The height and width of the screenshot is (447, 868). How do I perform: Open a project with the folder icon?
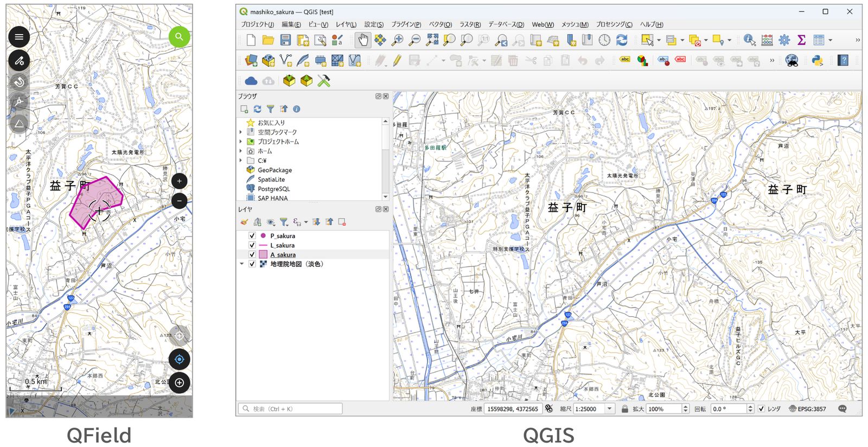click(268, 40)
